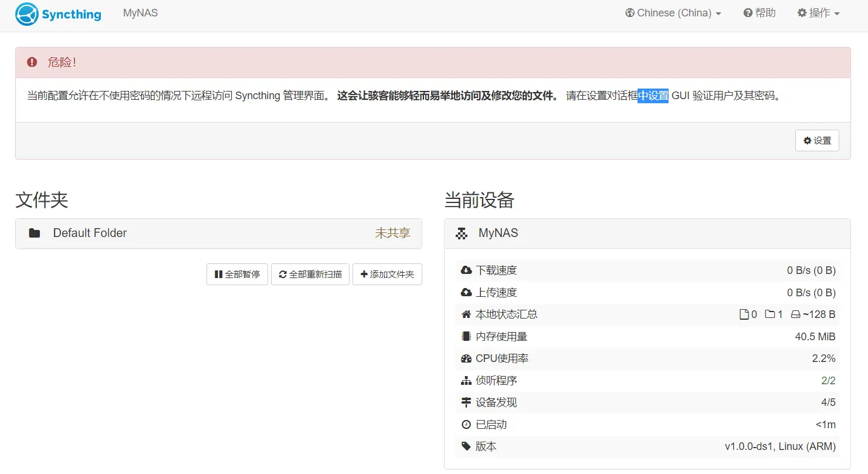The height and width of the screenshot is (474, 868).
Task: Click the memory value 40.5 MiB
Action: click(x=815, y=337)
